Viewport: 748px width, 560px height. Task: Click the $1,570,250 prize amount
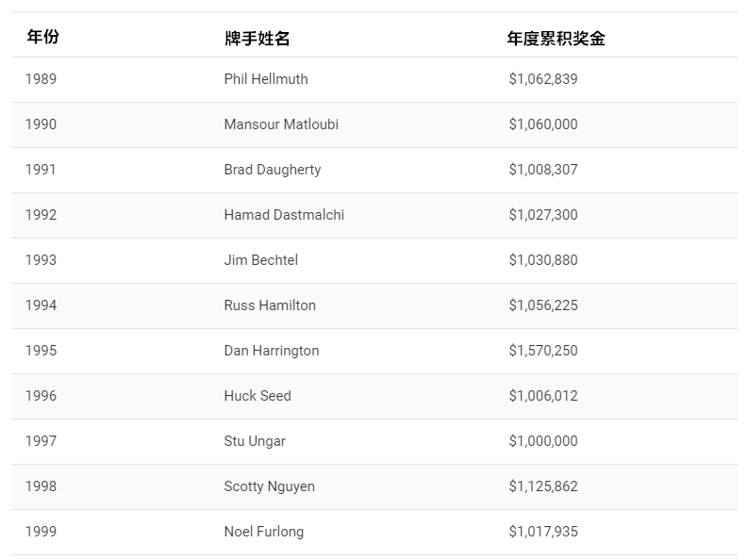tap(543, 351)
